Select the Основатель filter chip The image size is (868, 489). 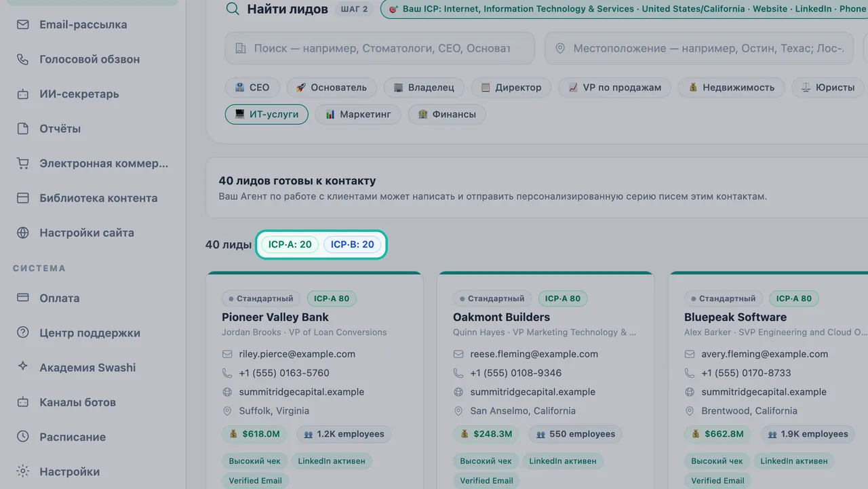click(332, 87)
